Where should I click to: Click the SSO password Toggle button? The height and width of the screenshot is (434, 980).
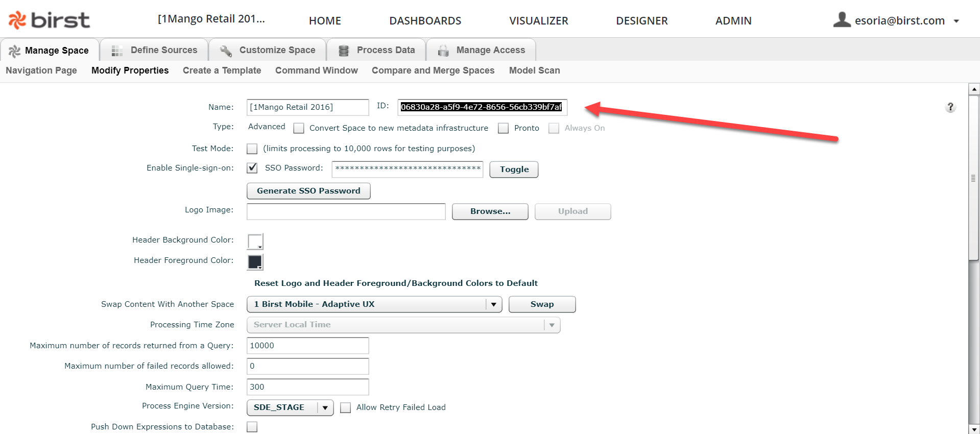point(514,170)
